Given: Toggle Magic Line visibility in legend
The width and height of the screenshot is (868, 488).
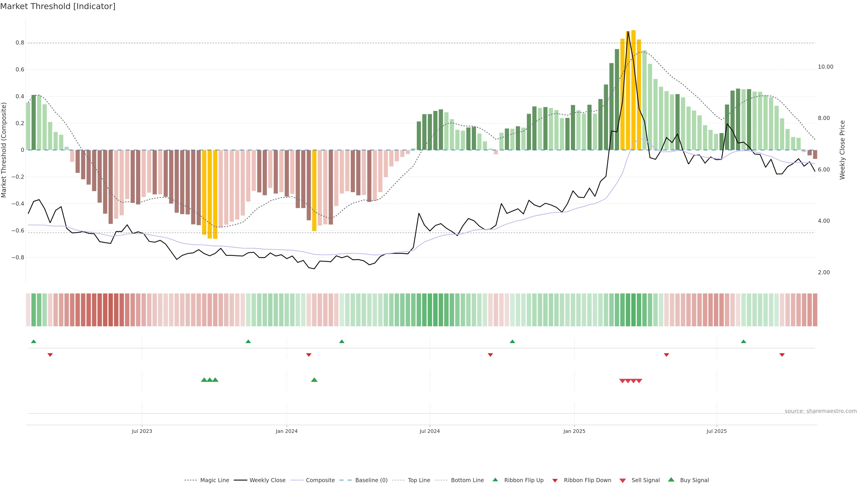Looking at the screenshot, I should pyautogui.click(x=214, y=480).
